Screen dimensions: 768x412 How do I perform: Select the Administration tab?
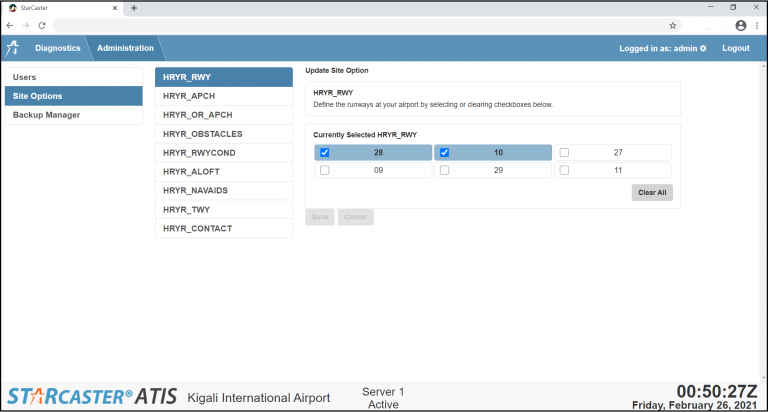tap(125, 48)
